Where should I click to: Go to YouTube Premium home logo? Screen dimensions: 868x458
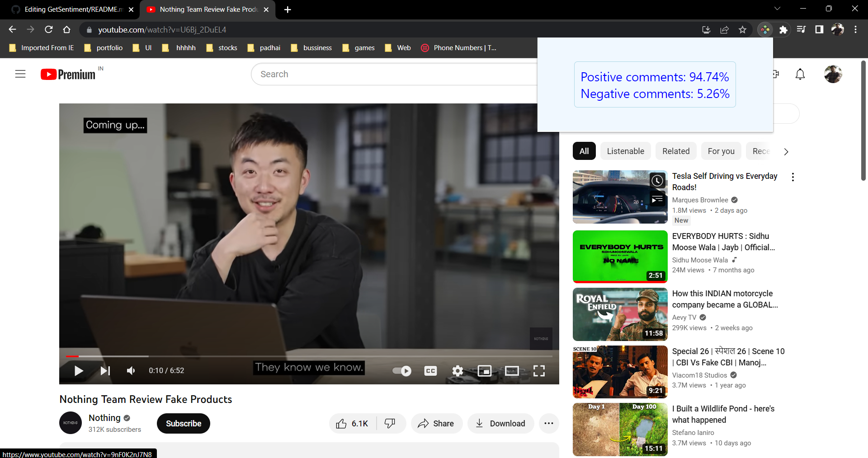[68, 74]
